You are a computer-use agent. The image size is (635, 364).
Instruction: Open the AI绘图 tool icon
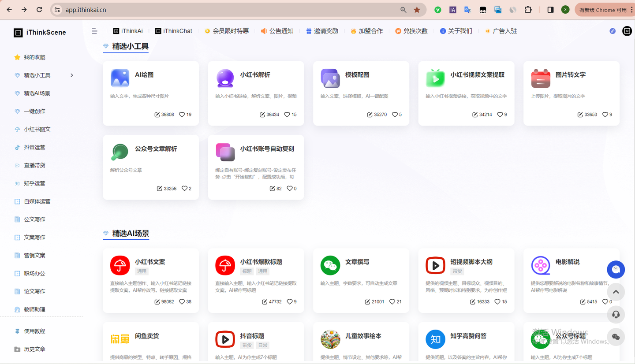120,78
